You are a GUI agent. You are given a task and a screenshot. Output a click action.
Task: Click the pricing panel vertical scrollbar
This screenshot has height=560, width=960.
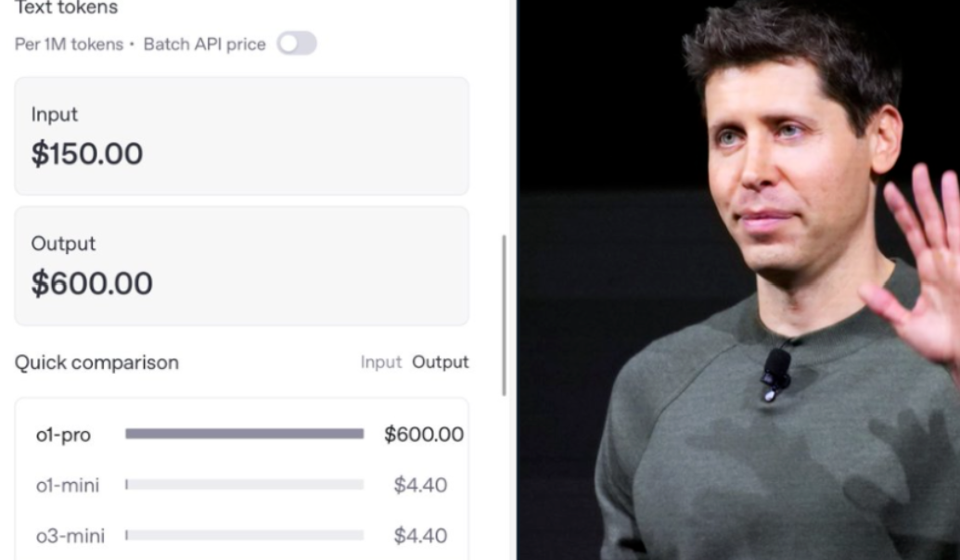point(505,315)
